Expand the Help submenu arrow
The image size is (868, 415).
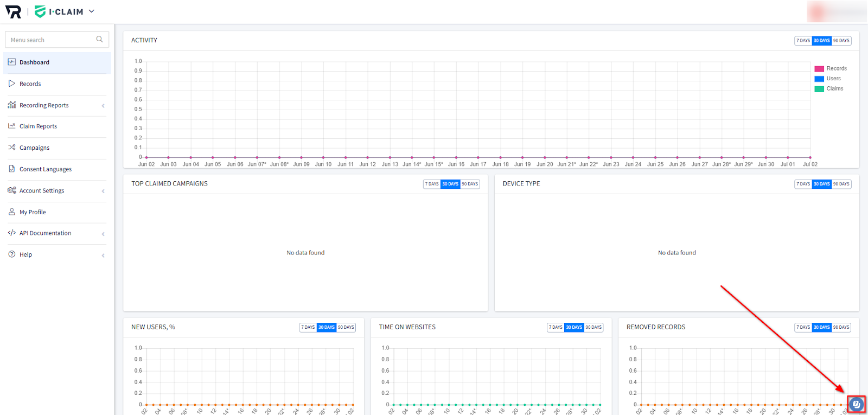(x=103, y=255)
